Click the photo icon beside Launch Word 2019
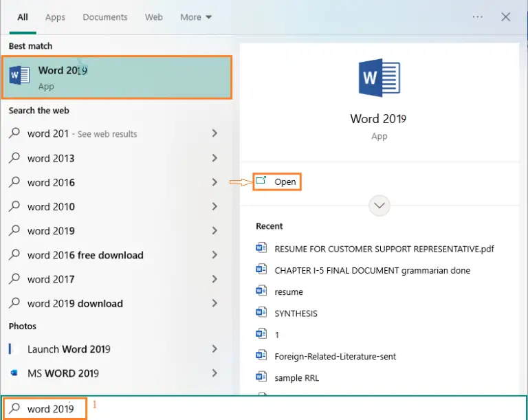This screenshot has width=528, height=420. [x=10, y=349]
